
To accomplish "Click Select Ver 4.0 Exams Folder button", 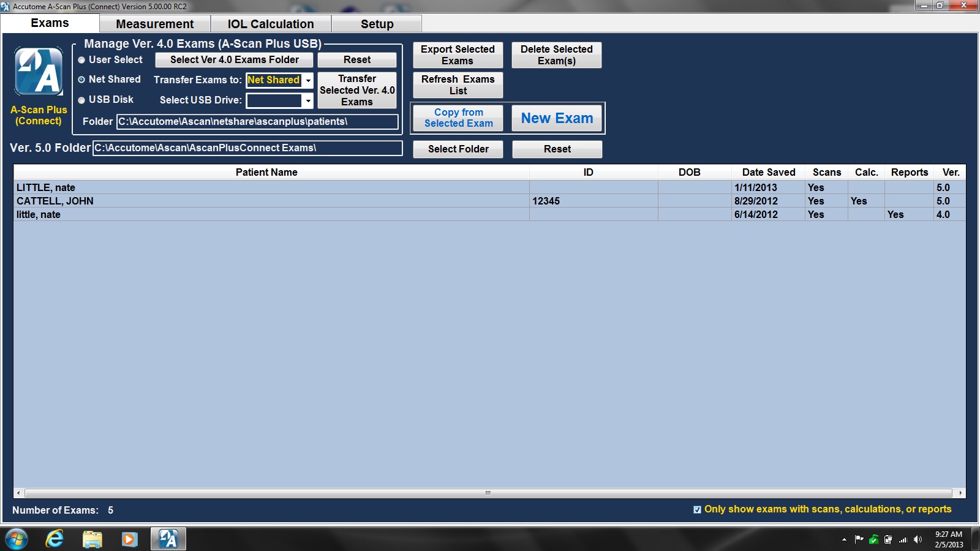I will tap(234, 60).
